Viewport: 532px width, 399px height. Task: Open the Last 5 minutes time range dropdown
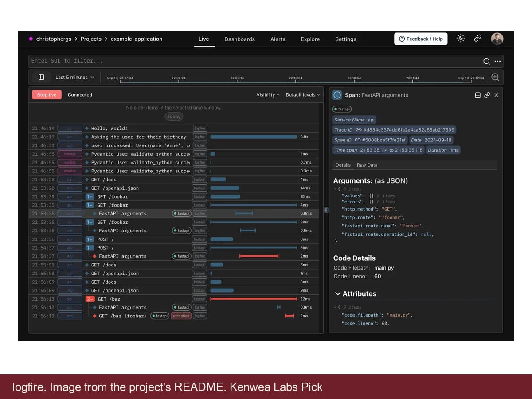(74, 77)
